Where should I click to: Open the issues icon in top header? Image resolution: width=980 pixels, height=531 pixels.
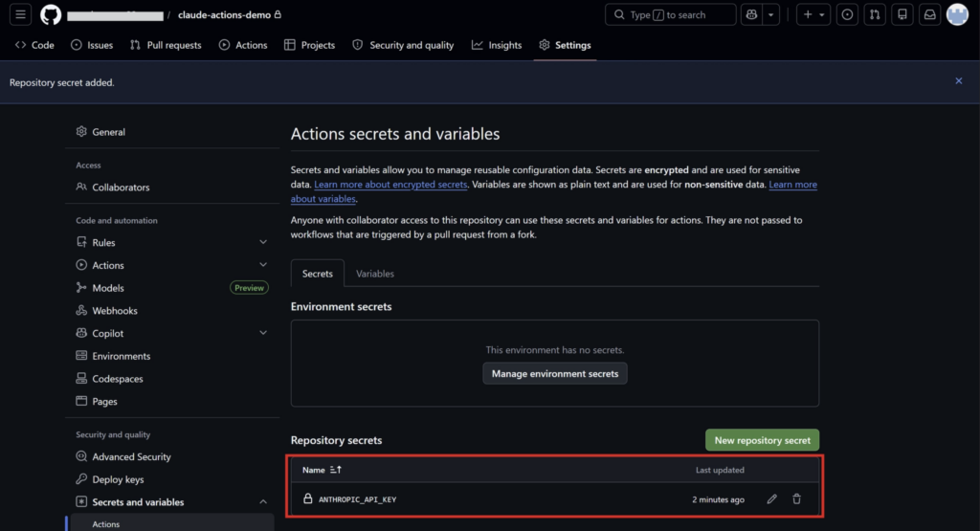[848, 14]
